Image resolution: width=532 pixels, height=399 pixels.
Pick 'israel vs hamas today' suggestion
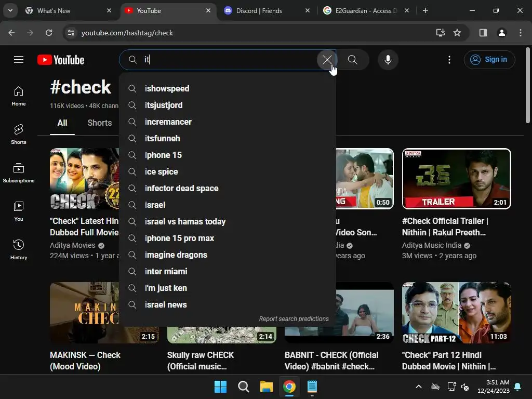[x=228, y=221]
